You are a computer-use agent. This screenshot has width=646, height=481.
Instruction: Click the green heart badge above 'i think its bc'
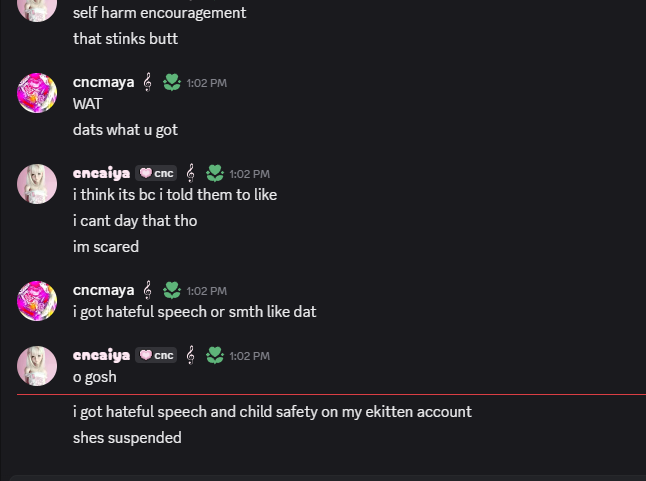(215, 173)
